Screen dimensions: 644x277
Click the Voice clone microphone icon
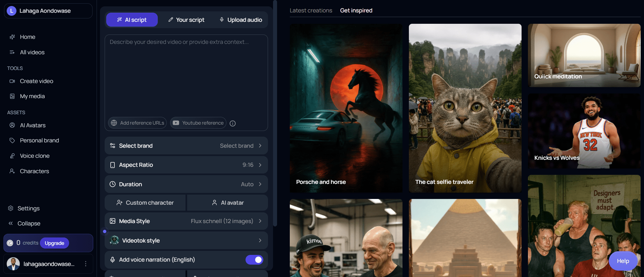point(12,156)
